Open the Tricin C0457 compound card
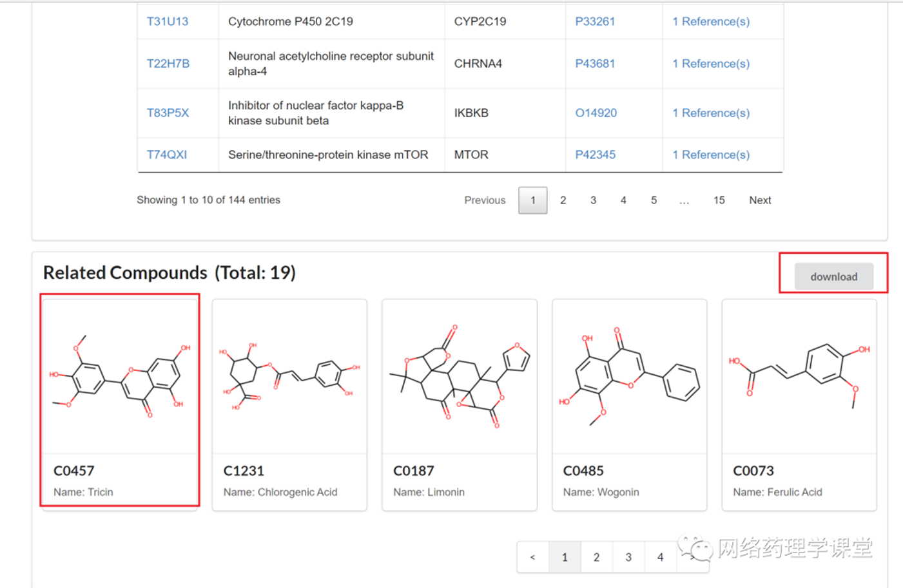 120,404
